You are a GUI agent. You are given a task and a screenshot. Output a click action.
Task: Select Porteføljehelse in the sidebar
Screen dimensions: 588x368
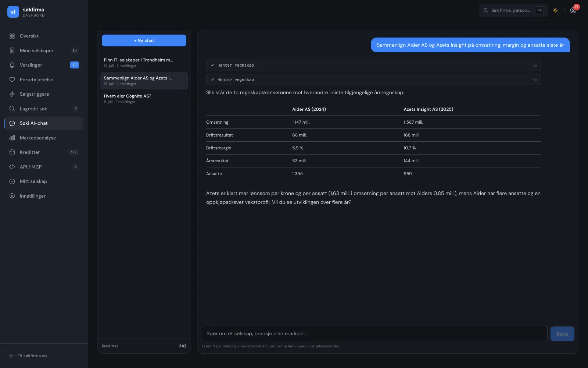(x=44, y=79)
